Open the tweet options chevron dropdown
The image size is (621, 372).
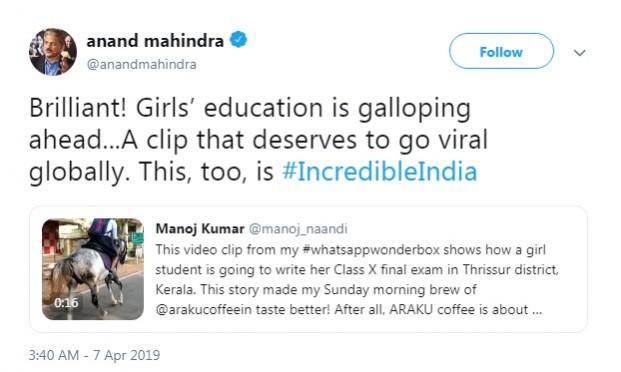coord(580,52)
